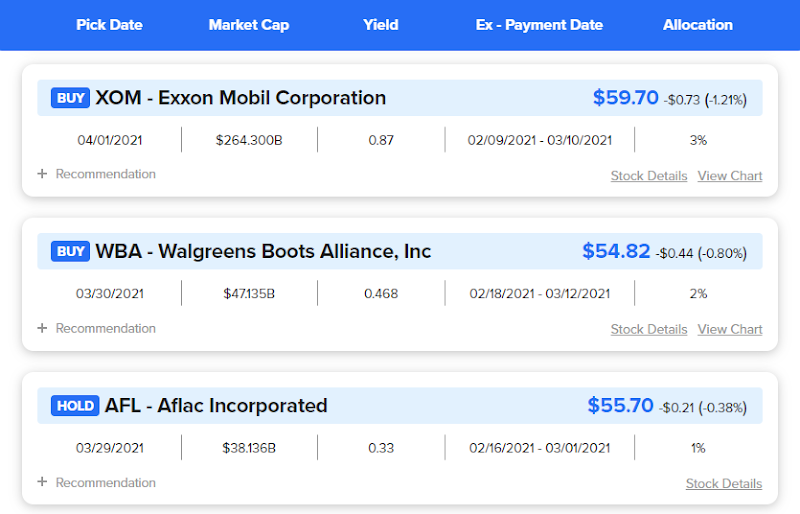Sort by Pick Date column header
This screenshot has height=514, width=800.
click(x=109, y=25)
